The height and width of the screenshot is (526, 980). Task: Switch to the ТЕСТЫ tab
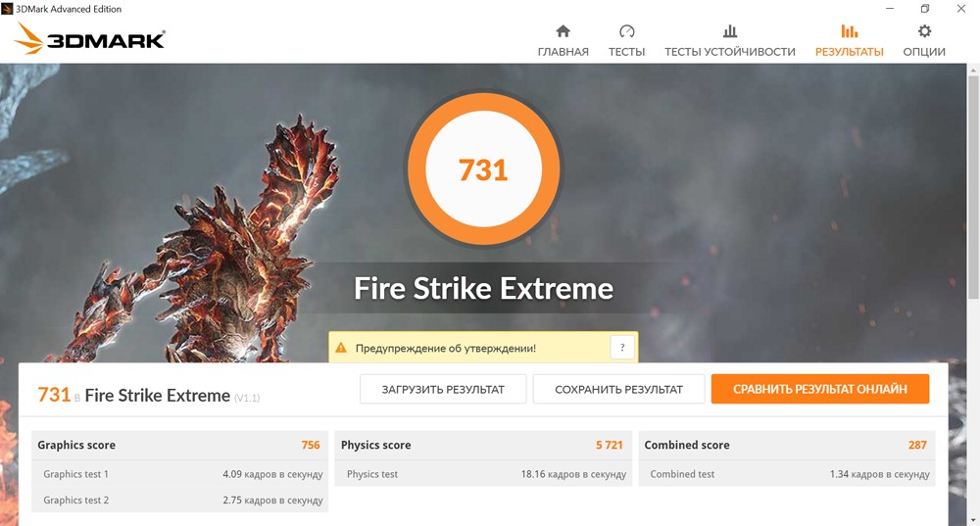[x=626, y=40]
